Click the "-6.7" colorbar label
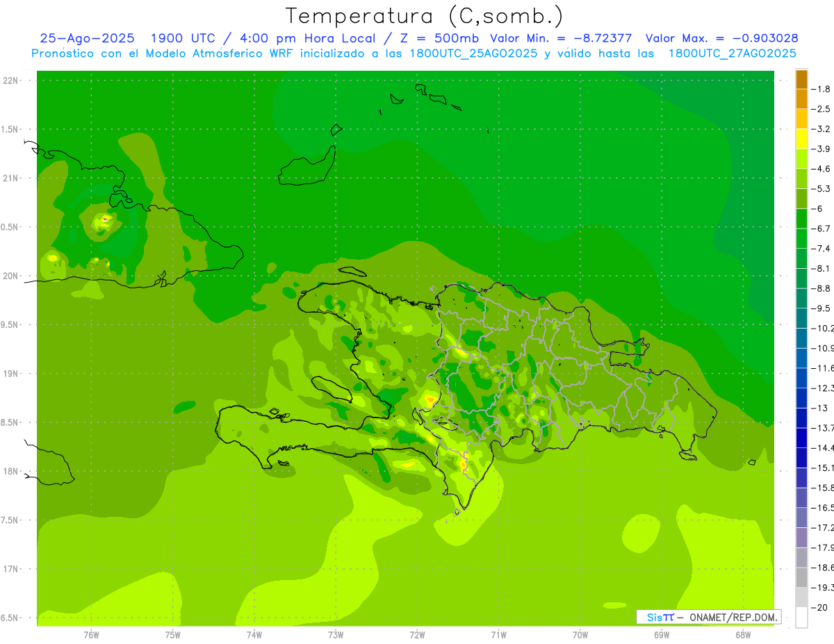This screenshot has width=834, height=644. (821, 229)
